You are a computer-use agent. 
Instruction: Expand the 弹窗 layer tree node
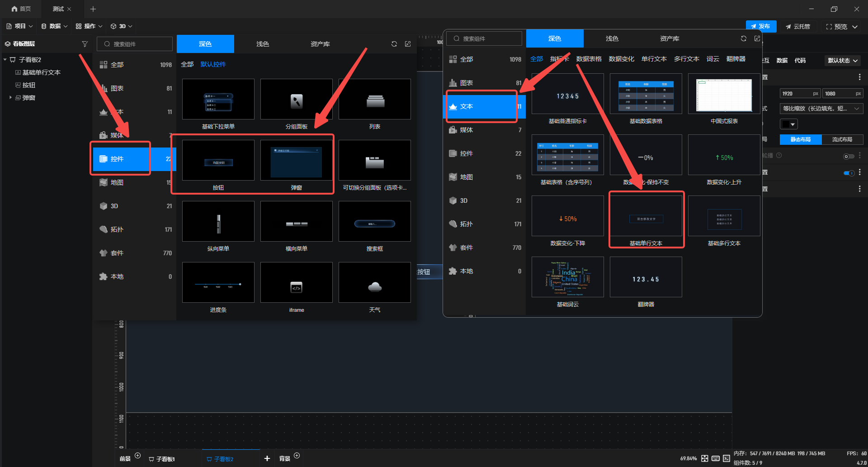pos(10,98)
